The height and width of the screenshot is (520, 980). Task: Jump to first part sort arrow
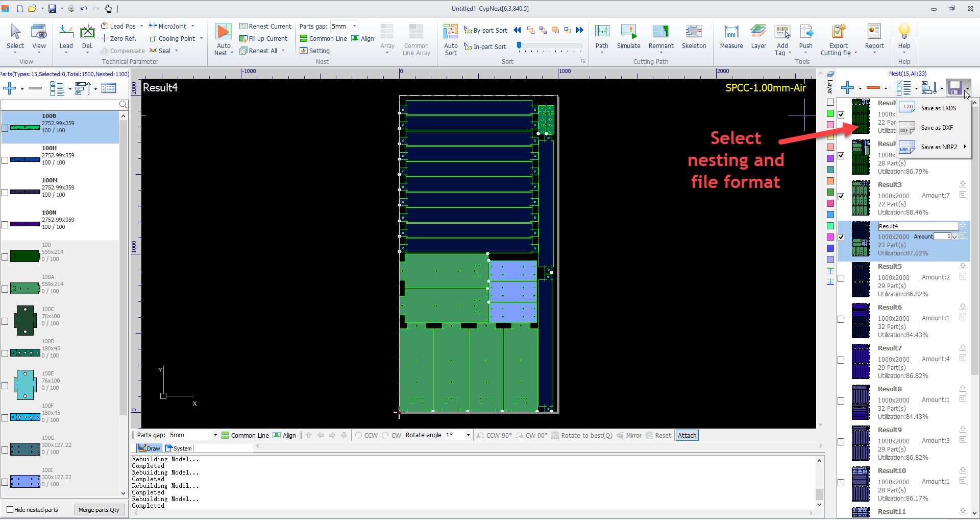[517, 30]
